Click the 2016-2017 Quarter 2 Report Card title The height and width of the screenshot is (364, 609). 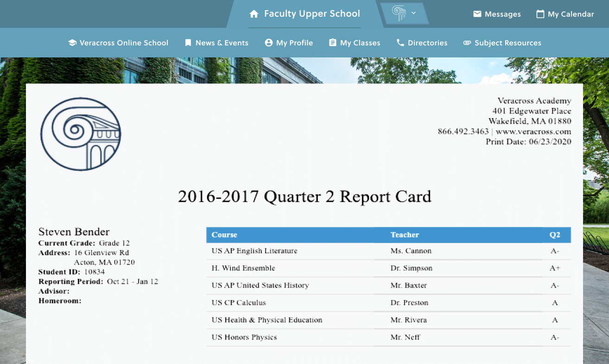(304, 197)
